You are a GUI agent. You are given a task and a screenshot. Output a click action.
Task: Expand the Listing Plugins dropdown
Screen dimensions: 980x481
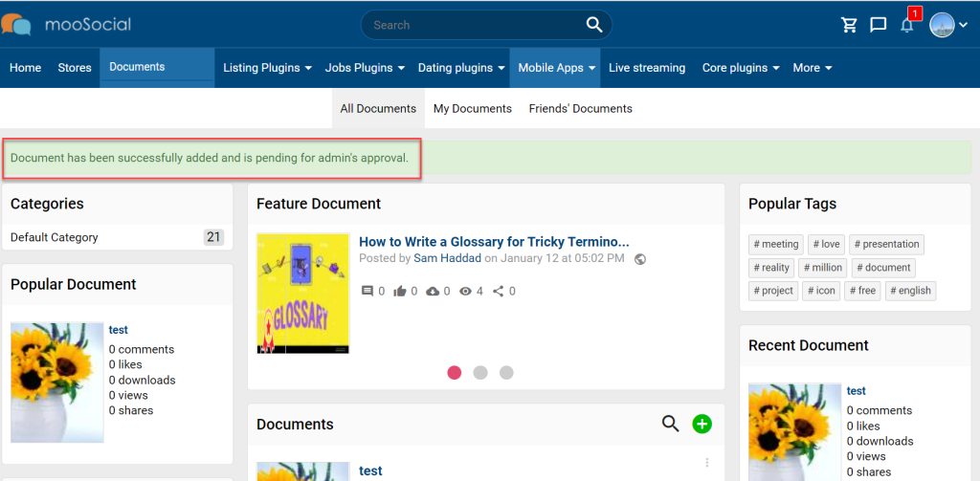tap(268, 68)
